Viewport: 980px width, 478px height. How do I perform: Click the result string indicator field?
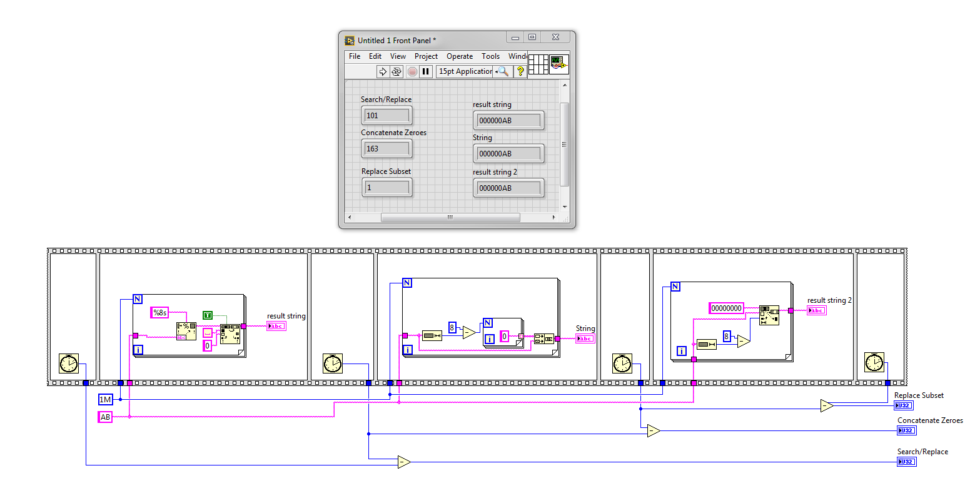(508, 120)
